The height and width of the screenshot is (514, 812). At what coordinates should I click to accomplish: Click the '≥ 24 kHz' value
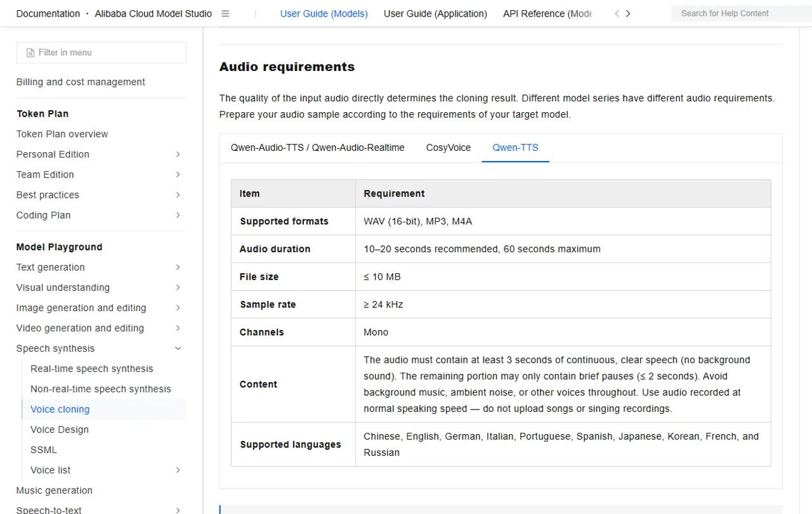point(383,304)
